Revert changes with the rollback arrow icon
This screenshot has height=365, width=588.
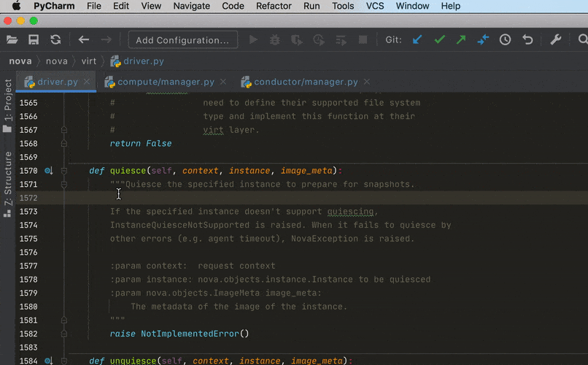[527, 40]
